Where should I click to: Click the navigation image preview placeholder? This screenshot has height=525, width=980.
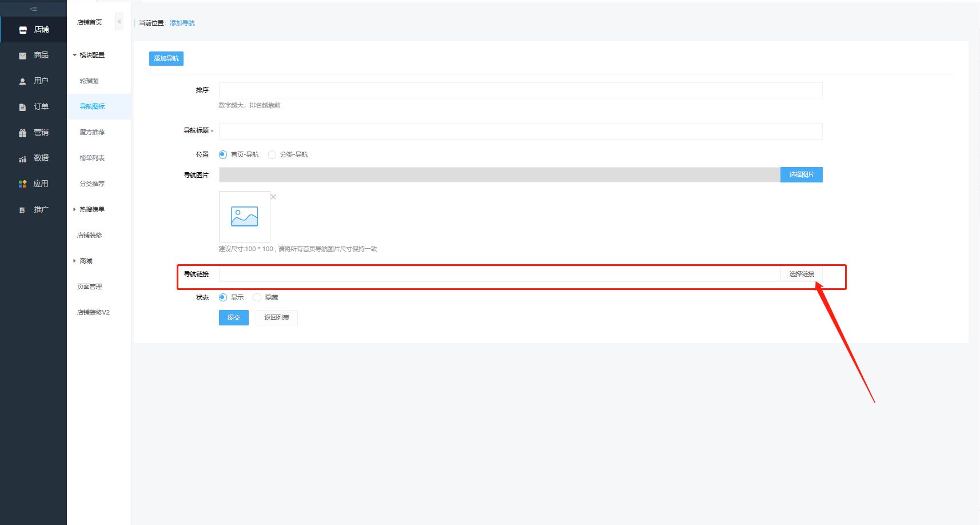coord(245,217)
